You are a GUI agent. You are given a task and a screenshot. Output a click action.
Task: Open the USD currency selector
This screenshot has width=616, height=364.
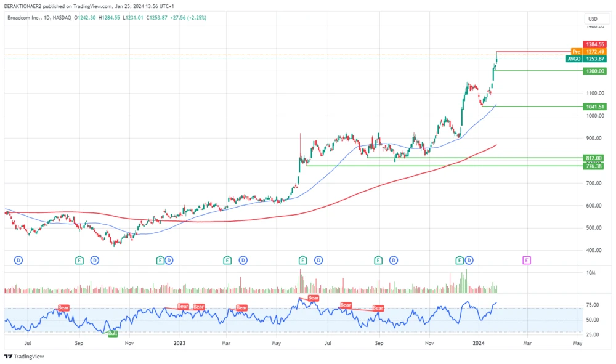[593, 19]
